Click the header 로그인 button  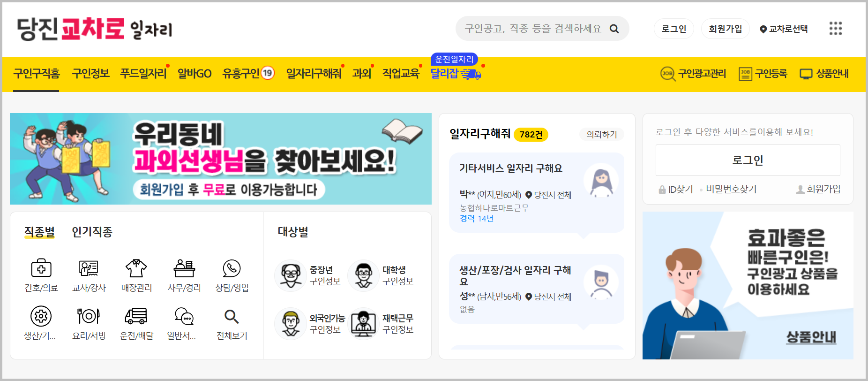pyautogui.click(x=674, y=29)
